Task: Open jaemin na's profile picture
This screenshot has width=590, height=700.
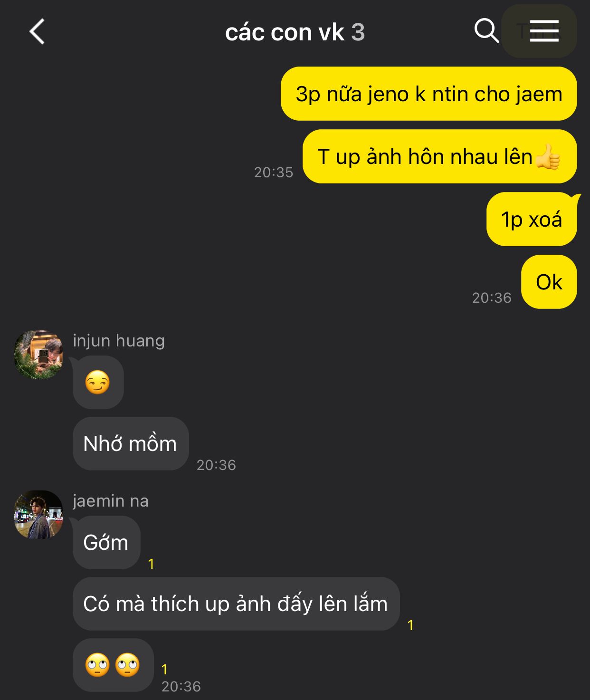Action: point(38,515)
